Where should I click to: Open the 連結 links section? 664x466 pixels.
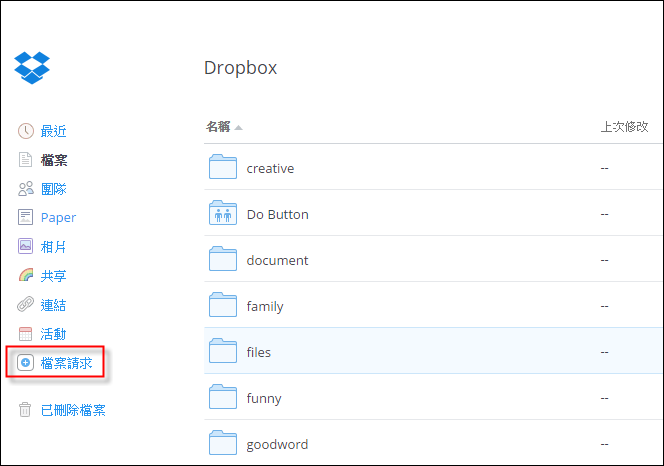pyautogui.click(x=53, y=305)
